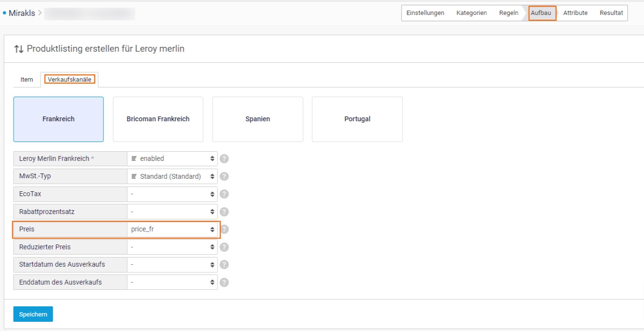Click the EcoTax field label
Screen dimensions: 644x331
coord(30,194)
